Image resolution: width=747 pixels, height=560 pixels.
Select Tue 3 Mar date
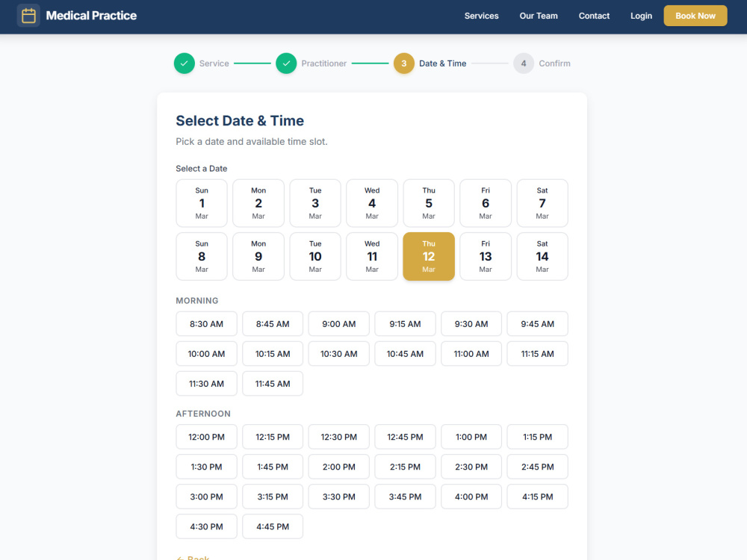[315, 203]
